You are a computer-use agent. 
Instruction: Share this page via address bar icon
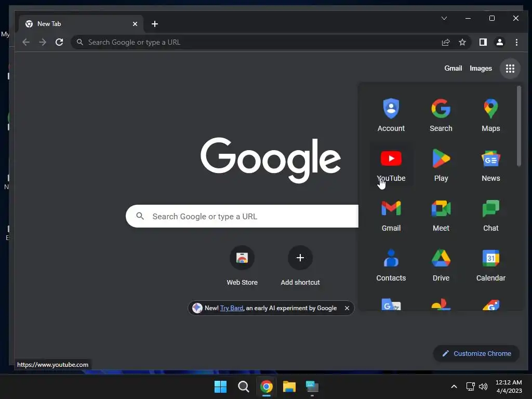[445, 42]
